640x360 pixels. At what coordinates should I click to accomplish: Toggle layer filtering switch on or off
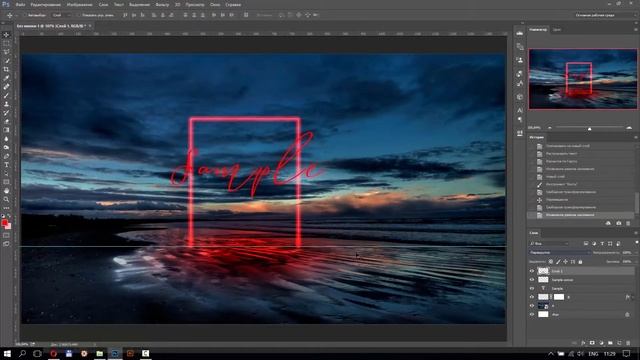coord(636,243)
